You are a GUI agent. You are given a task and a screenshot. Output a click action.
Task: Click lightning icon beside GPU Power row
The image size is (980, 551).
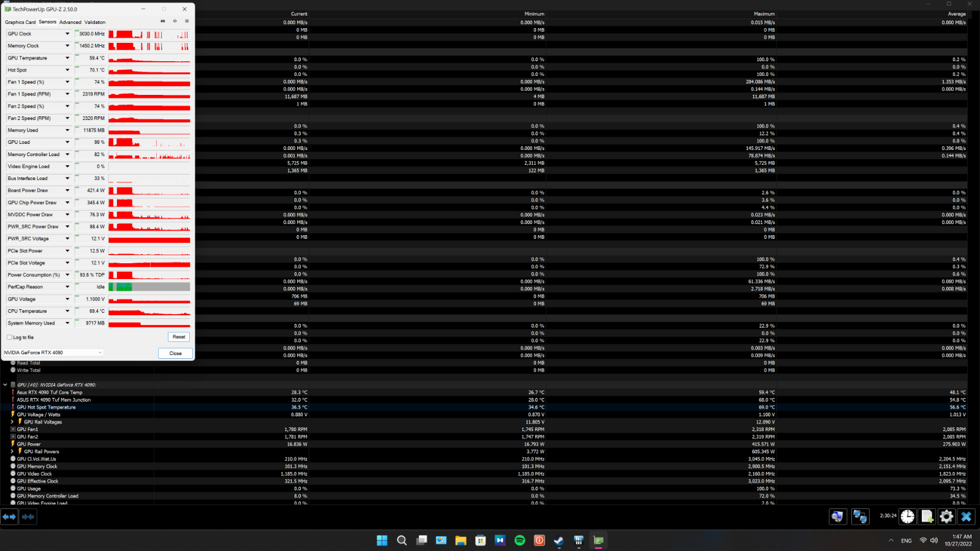coord(13,444)
